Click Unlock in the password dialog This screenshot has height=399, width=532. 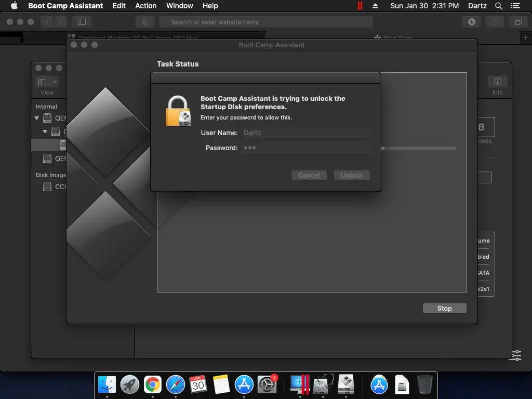point(352,176)
